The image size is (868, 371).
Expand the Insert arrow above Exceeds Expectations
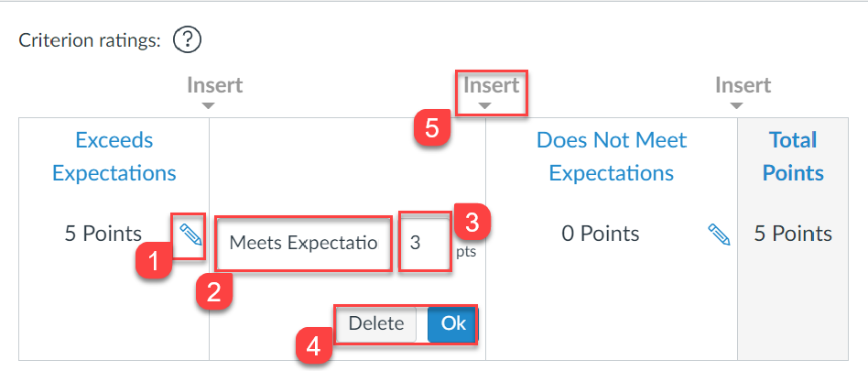[215, 92]
